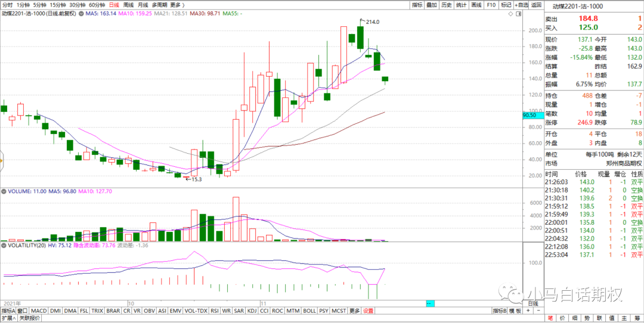This screenshot has height=323, width=644.
Task: Click the cyan marker on the time axis
Action: click(x=430, y=304)
